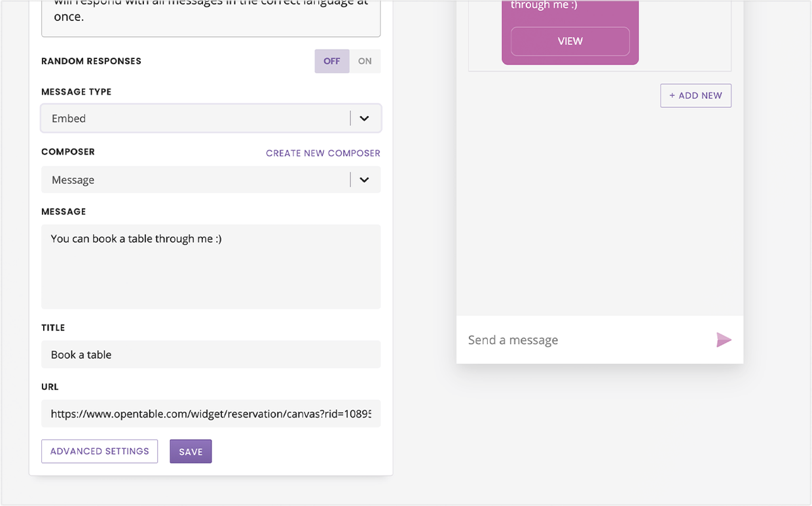
Task: Open the Message Type selector showing Embed
Action: 211,118
